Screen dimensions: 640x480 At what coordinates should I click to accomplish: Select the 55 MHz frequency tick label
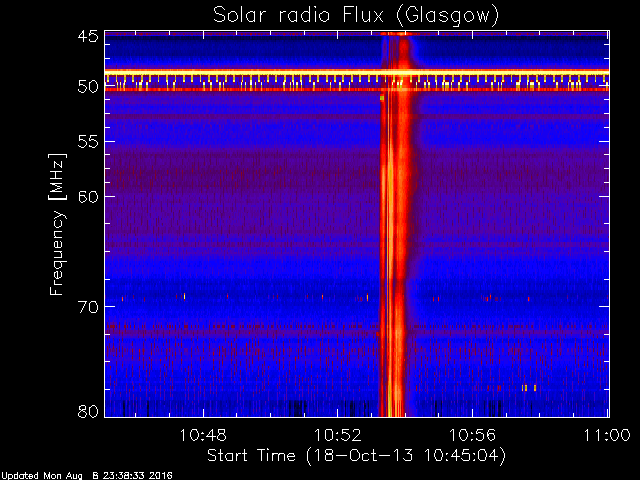88,142
